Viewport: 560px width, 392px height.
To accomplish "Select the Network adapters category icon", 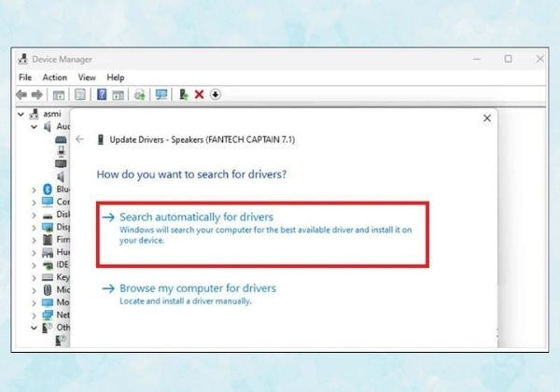I will click(x=48, y=315).
